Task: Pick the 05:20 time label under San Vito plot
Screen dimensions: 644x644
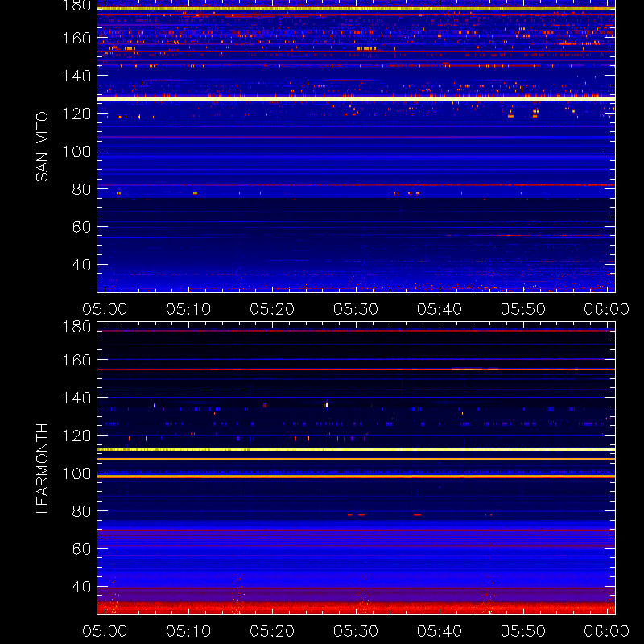Action: point(272,309)
